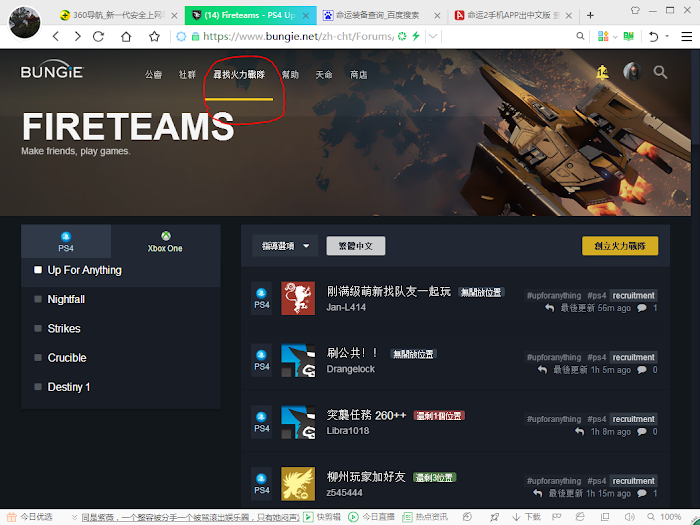Switch to the 360导航 browser tab
Image resolution: width=700 pixels, height=525 pixels.
click(119, 16)
